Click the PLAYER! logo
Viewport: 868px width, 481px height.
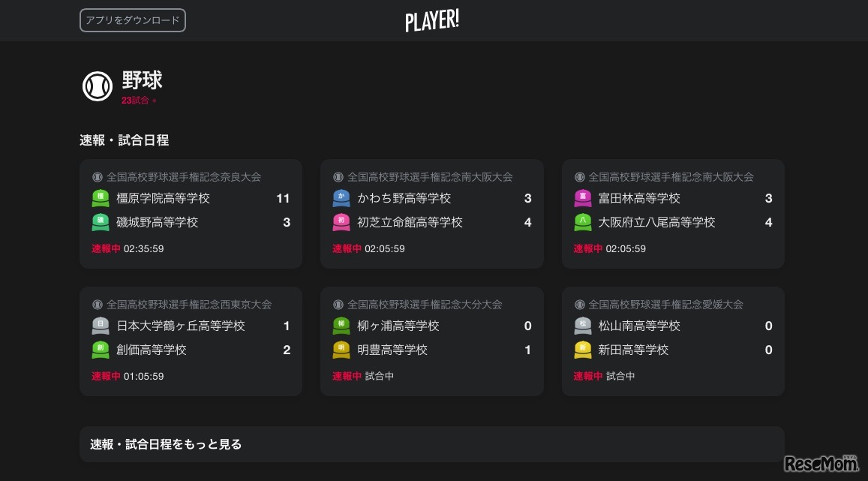pyautogui.click(x=432, y=20)
